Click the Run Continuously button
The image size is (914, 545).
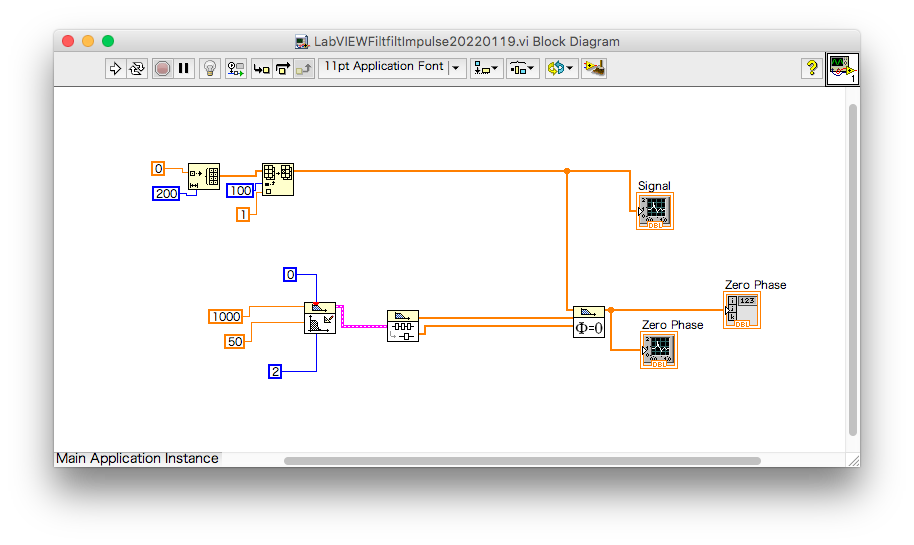pos(138,69)
